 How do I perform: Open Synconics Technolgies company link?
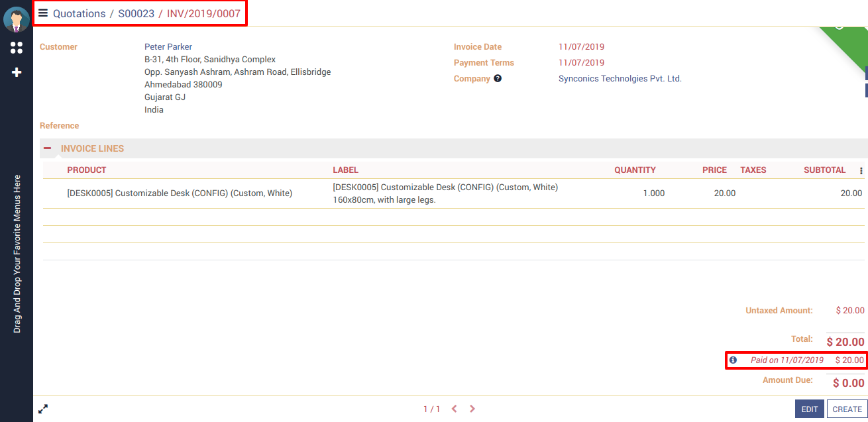[x=620, y=78]
